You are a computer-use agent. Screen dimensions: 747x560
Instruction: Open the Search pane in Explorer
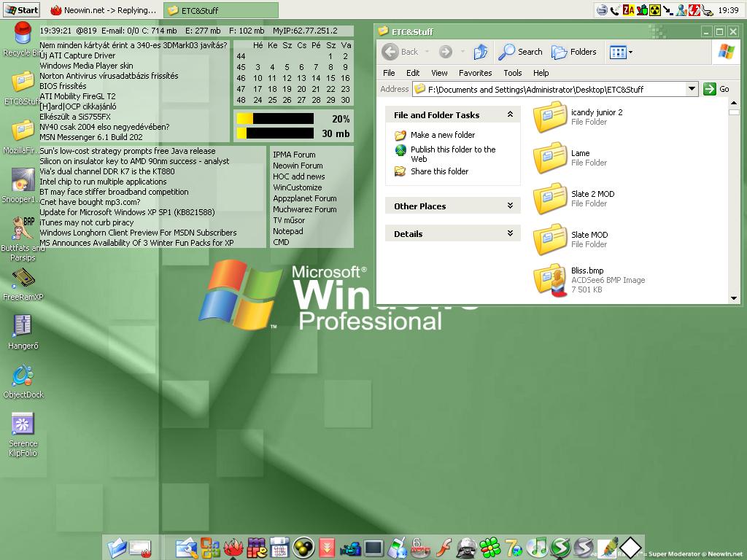pyautogui.click(x=520, y=52)
